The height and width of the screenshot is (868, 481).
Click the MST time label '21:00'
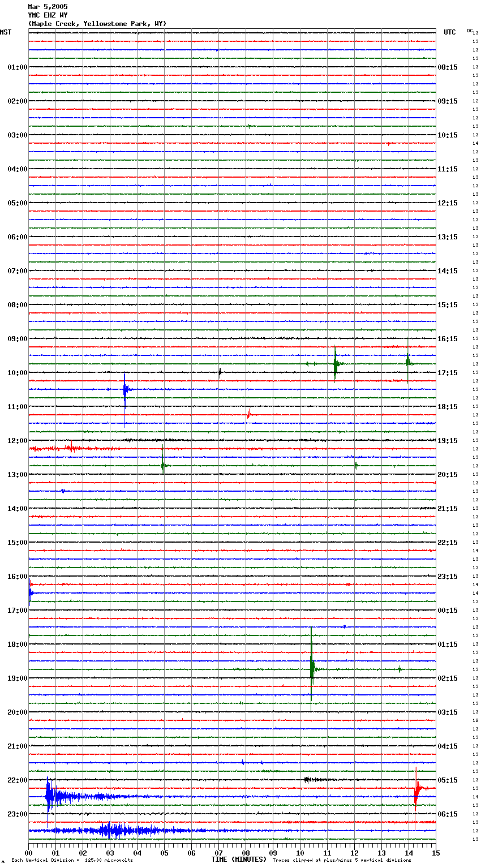(x=18, y=746)
